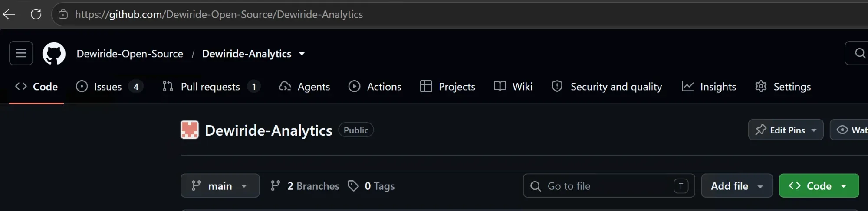
Task: Open the search button at top right
Action: pyautogui.click(x=857, y=53)
